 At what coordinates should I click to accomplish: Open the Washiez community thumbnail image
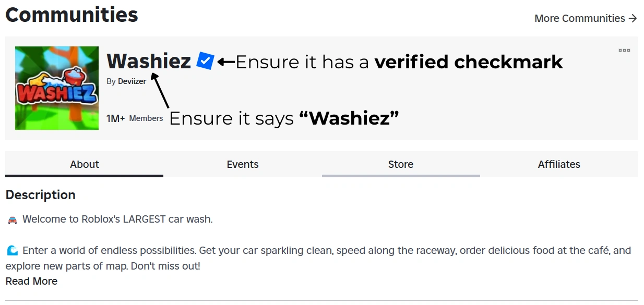coord(57,88)
